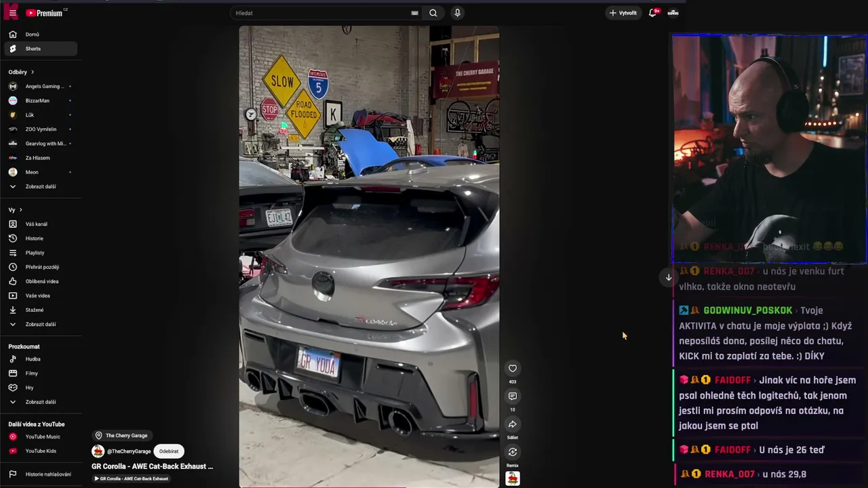Open Přehrát později list

coord(41,267)
